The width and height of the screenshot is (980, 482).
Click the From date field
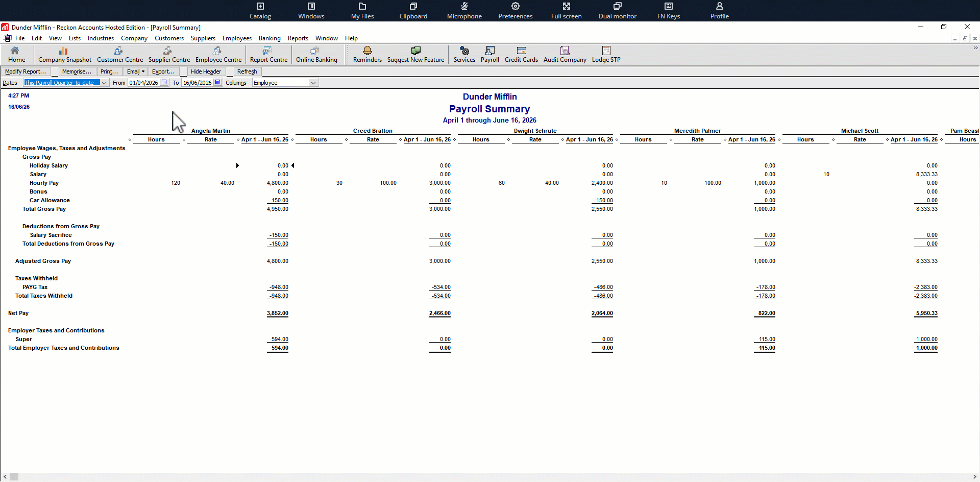pyautogui.click(x=144, y=83)
